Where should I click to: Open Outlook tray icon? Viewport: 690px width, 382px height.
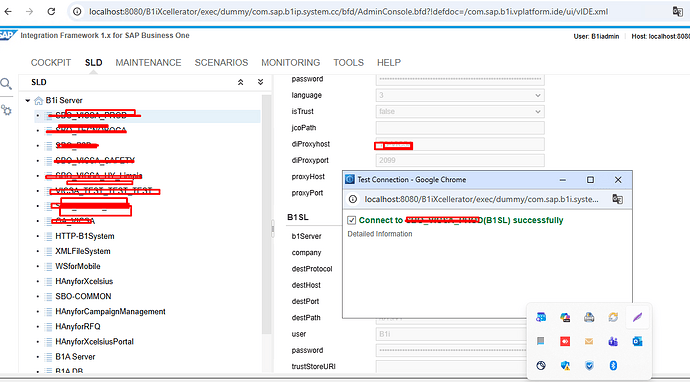637,341
